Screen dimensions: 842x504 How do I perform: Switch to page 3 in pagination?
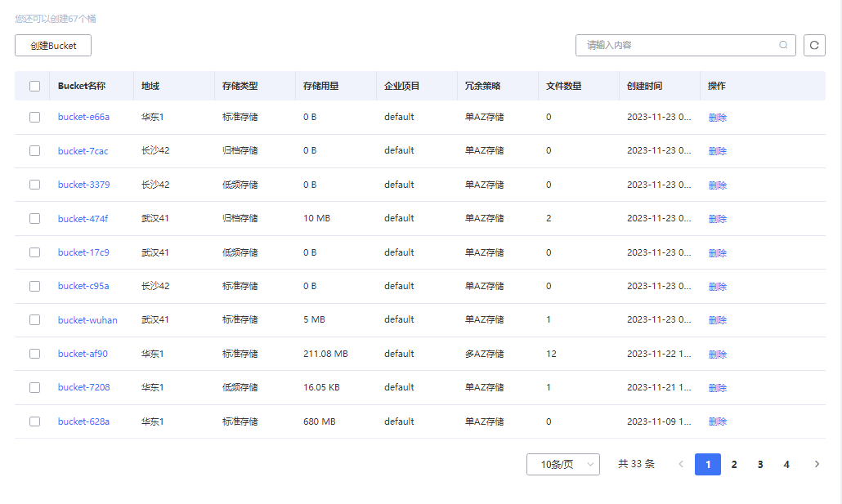coord(760,464)
